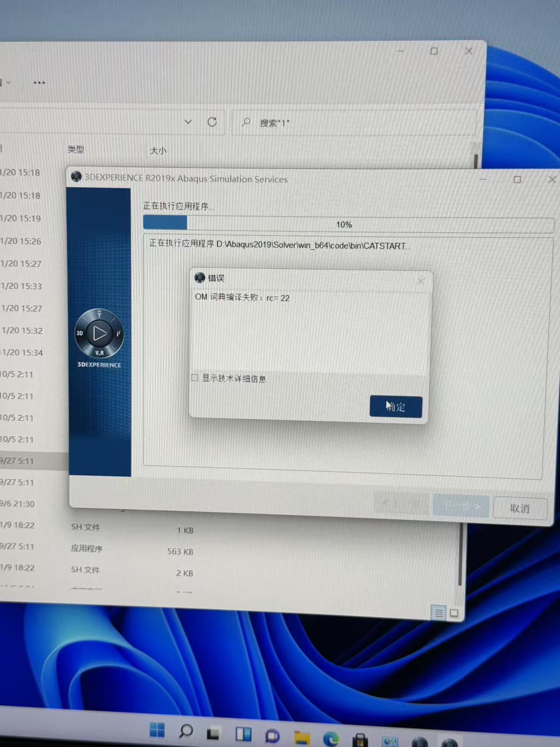Minimize the Abaqus Simulation Services window

pyautogui.click(x=483, y=179)
